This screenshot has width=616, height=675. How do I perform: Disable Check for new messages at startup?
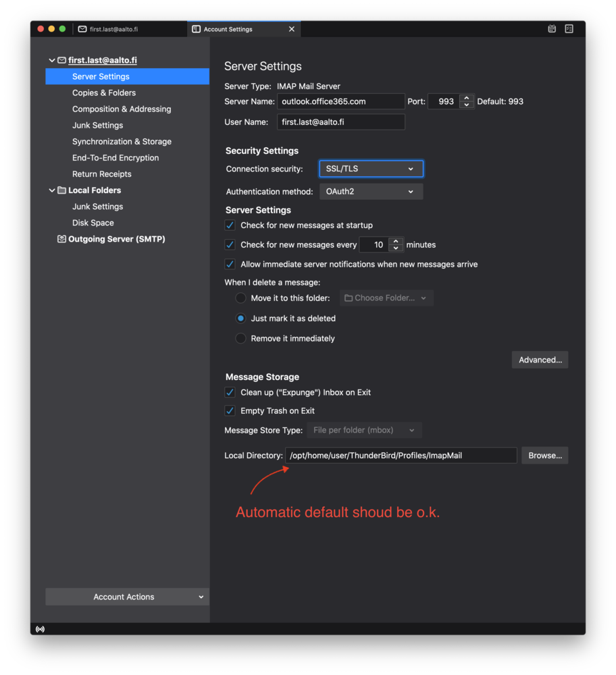230,225
